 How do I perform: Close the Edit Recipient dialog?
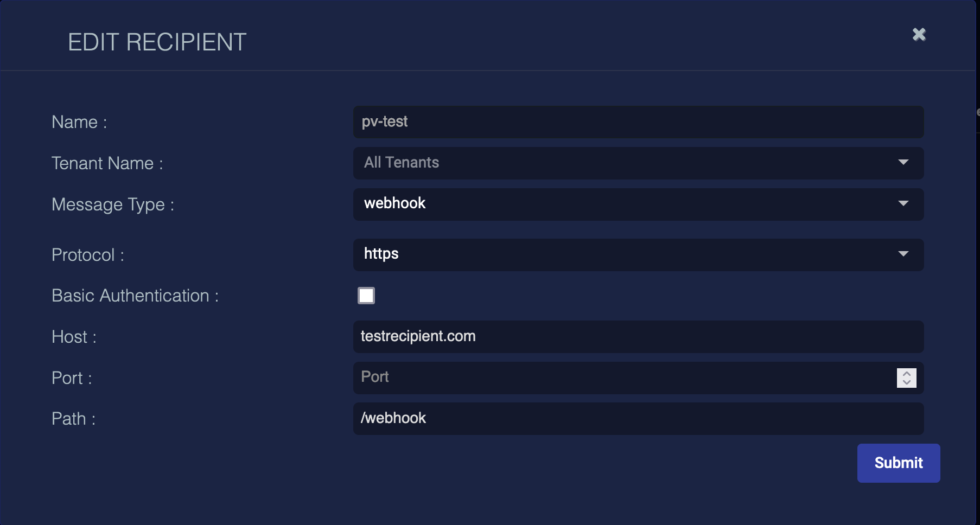919,35
